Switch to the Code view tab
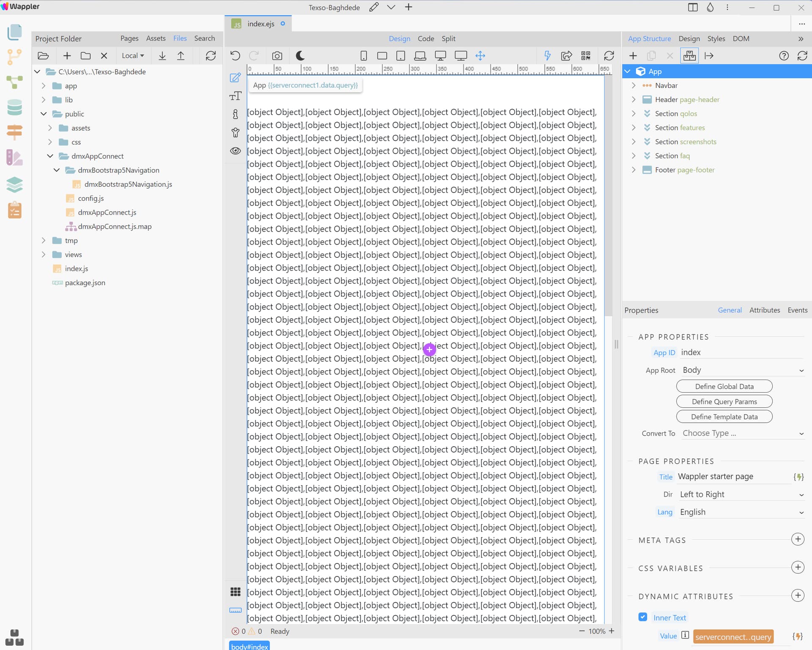Image resolution: width=812 pixels, height=650 pixels. 426,38
